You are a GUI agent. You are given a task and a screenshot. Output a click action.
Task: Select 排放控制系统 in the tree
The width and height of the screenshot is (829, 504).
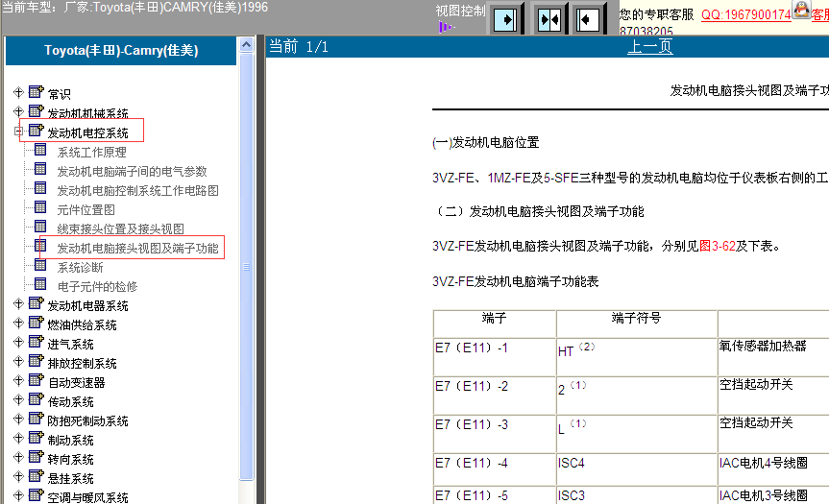tap(82, 364)
